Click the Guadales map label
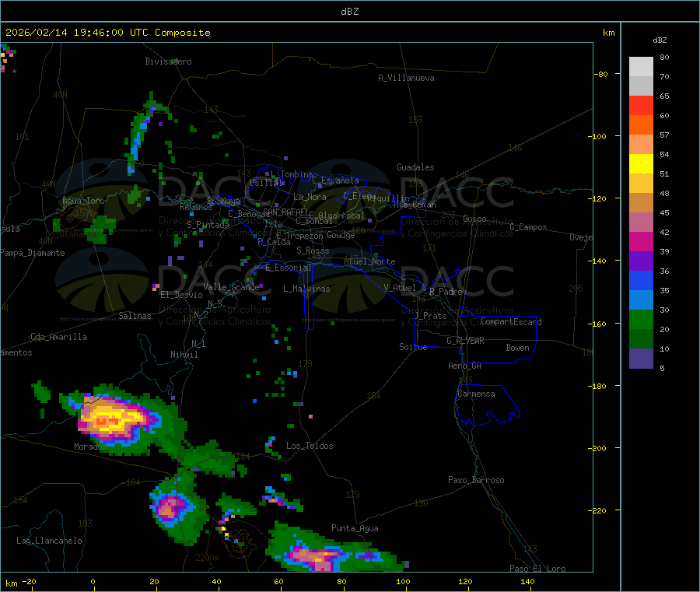Image resolution: width=700 pixels, height=592 pixels. (x=415, y=167)
